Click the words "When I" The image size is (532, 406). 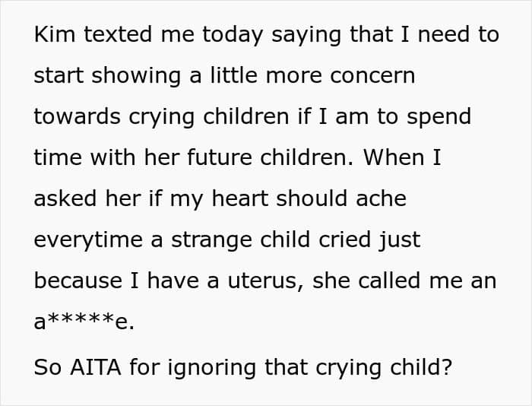click(x=402, y=158)
